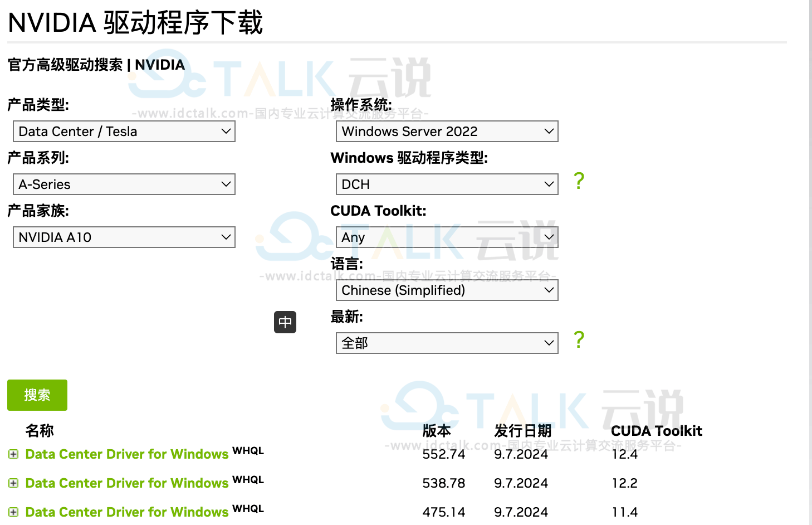Screen dimensions: 812x525
Task: Click the green 搜索 button
Action: (37, 395)
